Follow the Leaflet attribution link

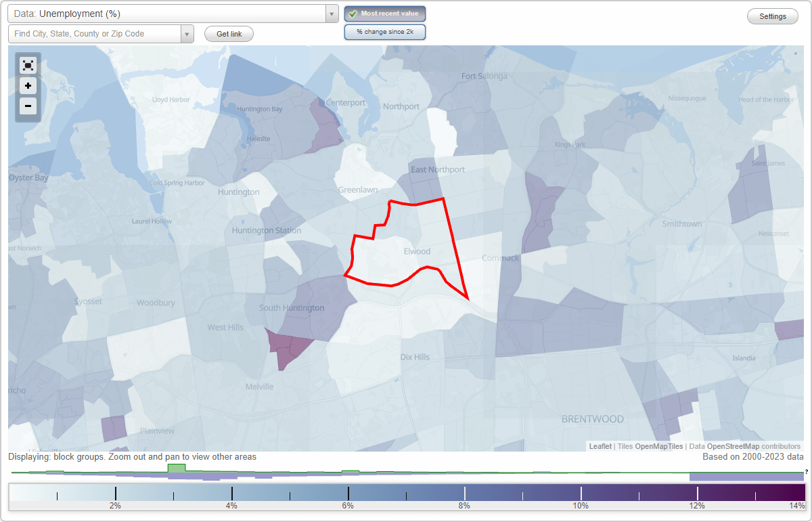click(x=600, y=446)
